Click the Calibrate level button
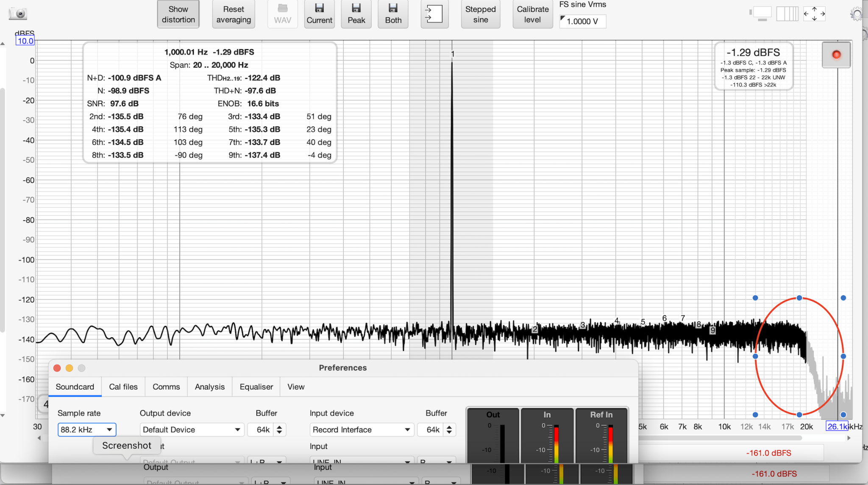Image resolution: width=868 pixels, height=485 pixels. click(x=533, y=14)
